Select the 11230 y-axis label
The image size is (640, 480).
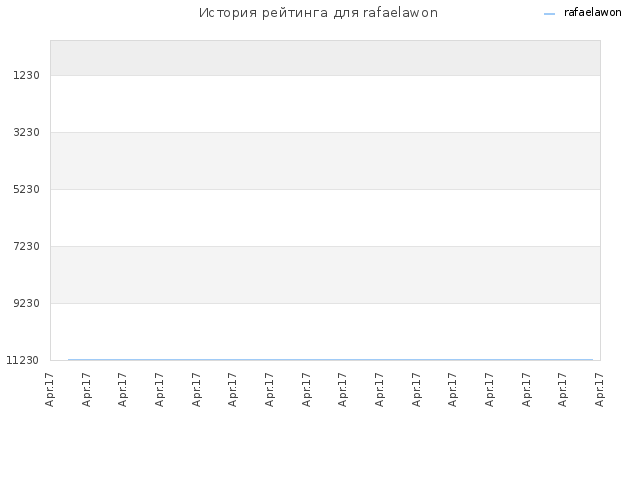click(22, 360)
